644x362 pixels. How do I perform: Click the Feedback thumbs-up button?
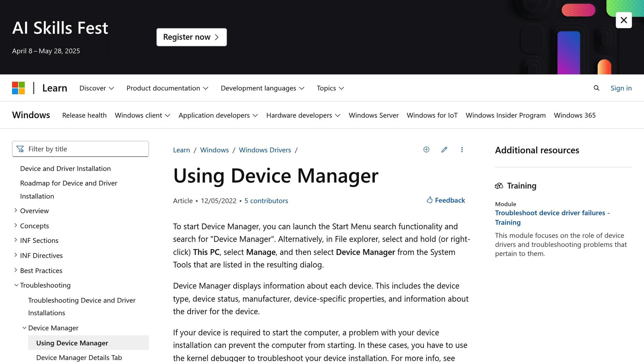click(x=446, y=200)
